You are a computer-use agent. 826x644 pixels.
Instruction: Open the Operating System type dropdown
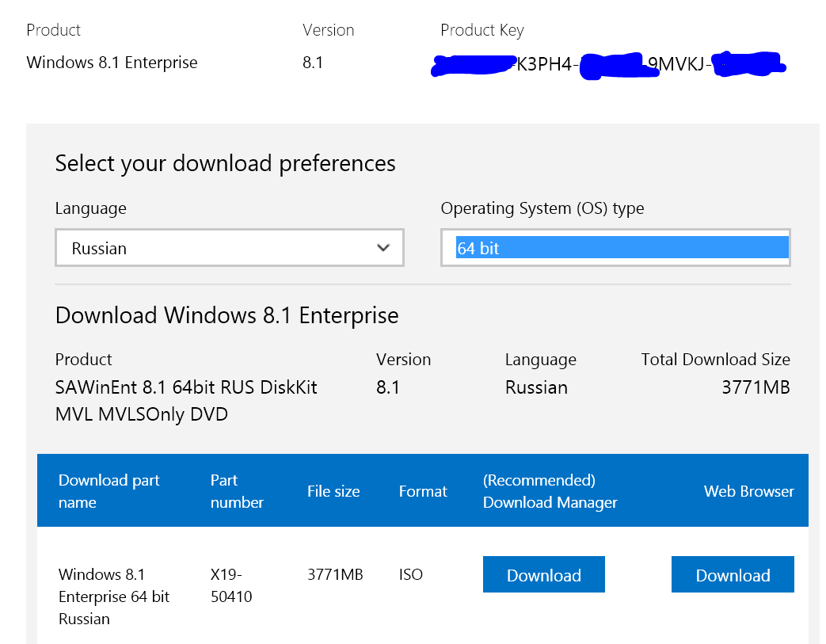click(615, 248)
